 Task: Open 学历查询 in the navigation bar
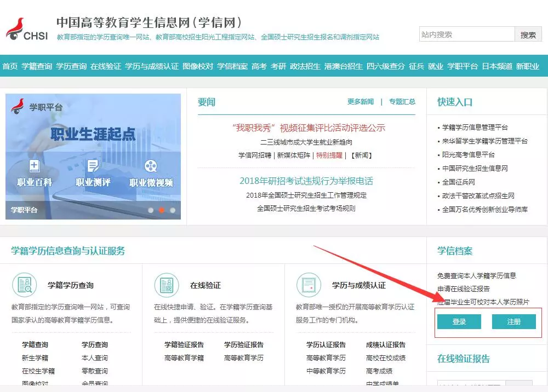(71, 66)
